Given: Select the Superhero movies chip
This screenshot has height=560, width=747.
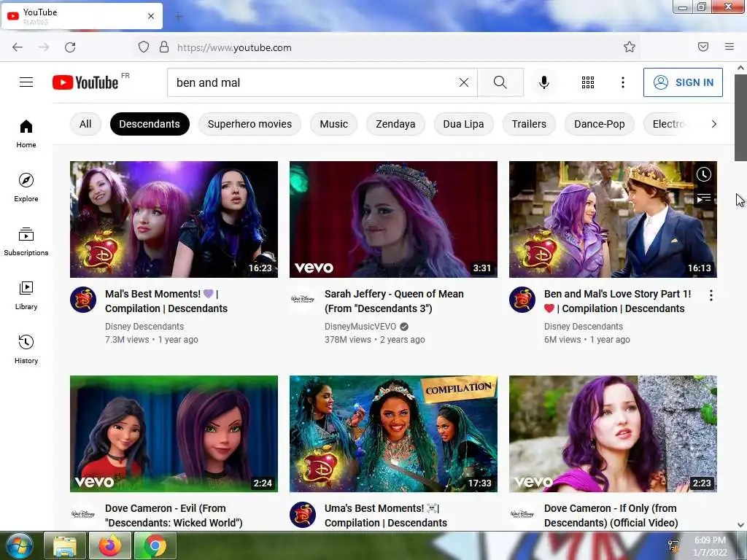Looking at the screenshot, I should point(249,124).
